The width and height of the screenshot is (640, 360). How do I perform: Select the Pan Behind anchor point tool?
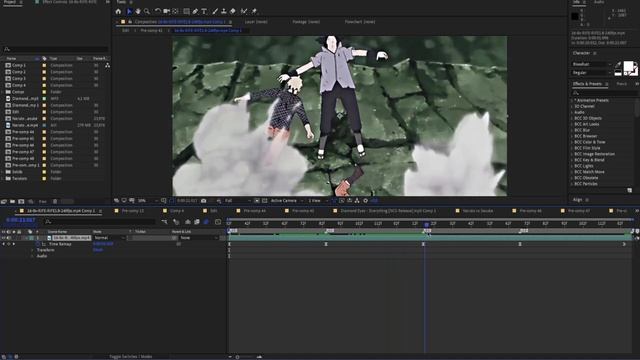point(175,11)
